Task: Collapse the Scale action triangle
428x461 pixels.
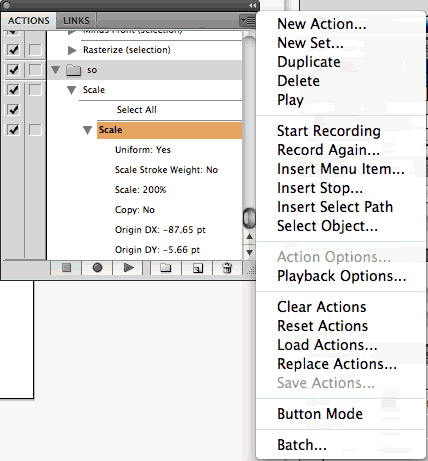Action: tap(71, 90)
